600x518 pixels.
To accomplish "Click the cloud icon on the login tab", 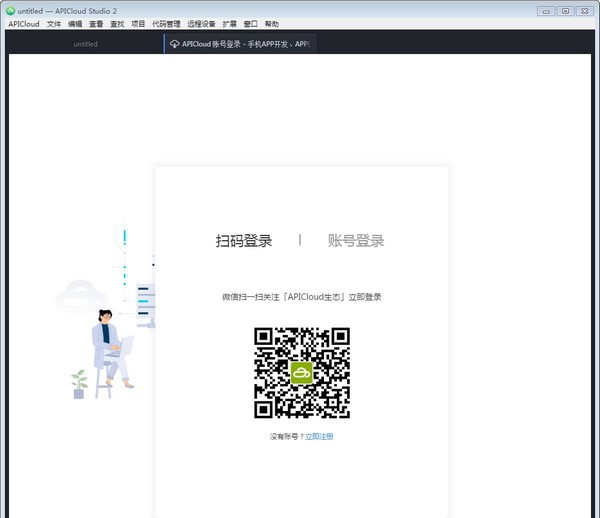I will 174,44.
